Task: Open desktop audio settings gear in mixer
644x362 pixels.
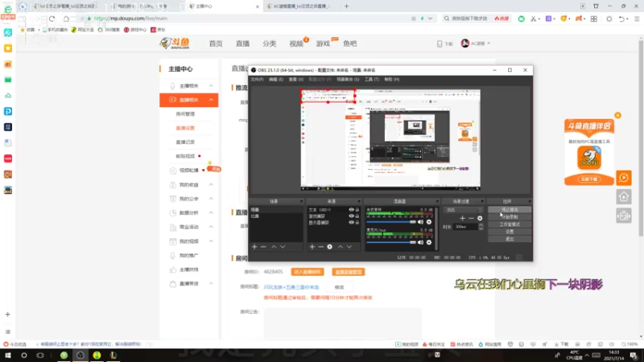Action: coord(429,222)
